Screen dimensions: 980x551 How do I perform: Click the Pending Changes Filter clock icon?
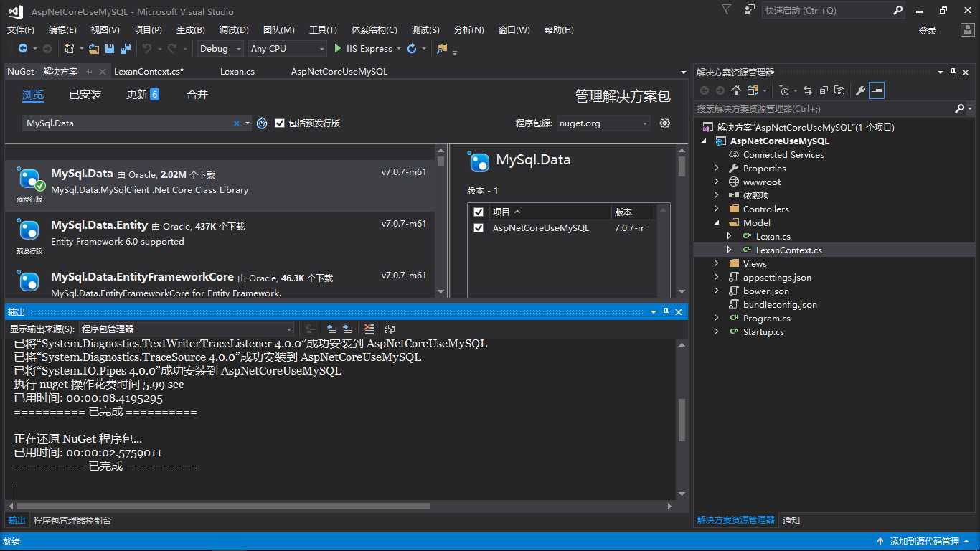784,90
